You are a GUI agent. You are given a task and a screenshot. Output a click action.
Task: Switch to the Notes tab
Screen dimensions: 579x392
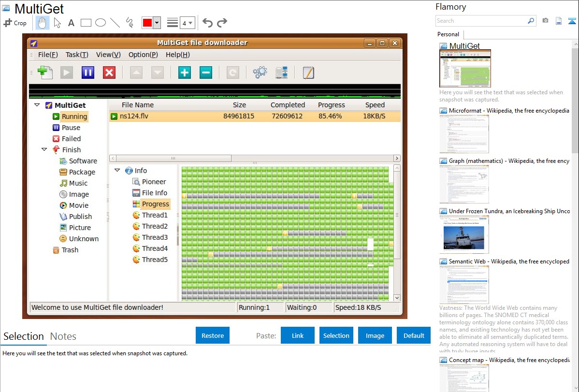63,336
